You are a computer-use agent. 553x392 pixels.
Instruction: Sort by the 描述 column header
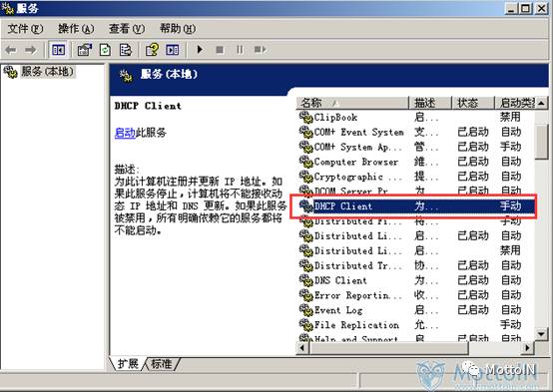click(430, 103)
